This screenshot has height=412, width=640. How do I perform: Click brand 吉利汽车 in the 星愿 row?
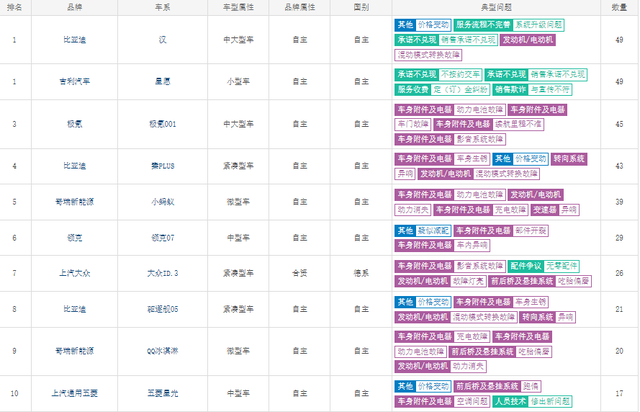74,81
